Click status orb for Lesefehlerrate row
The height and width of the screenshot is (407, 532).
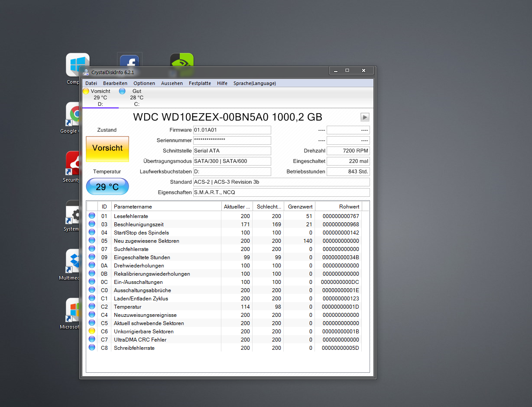pyautogui.click(x=92, y=216)
